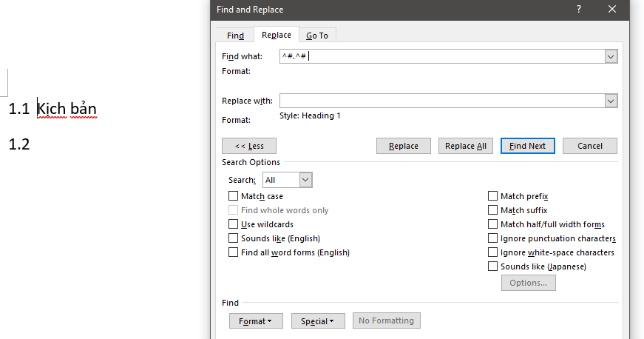Click the Help question mark icon
The width and height of the screenshot is (644, 339).
pos(579,10)
